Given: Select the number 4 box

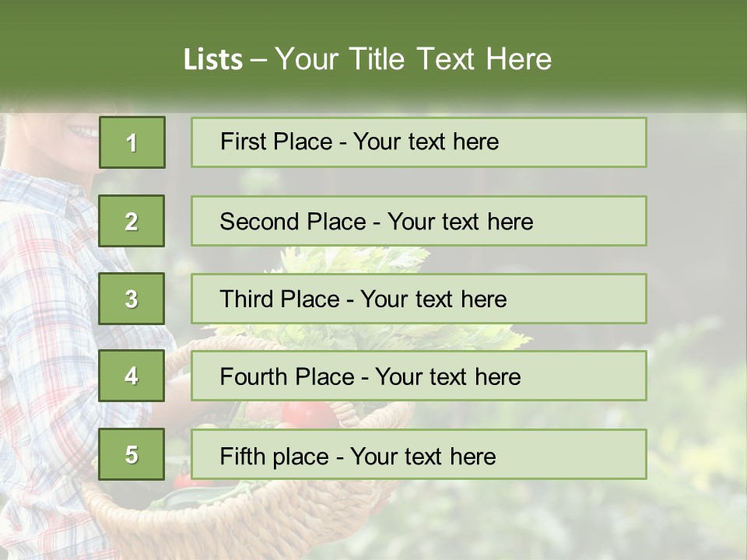Looking at the screenshot, I should pyautogui.click(x=132, y=376).
